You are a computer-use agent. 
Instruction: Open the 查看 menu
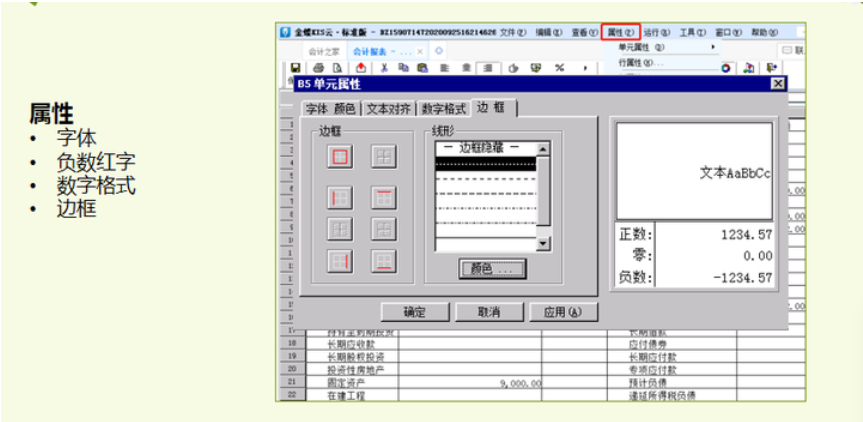pos(585,32)
